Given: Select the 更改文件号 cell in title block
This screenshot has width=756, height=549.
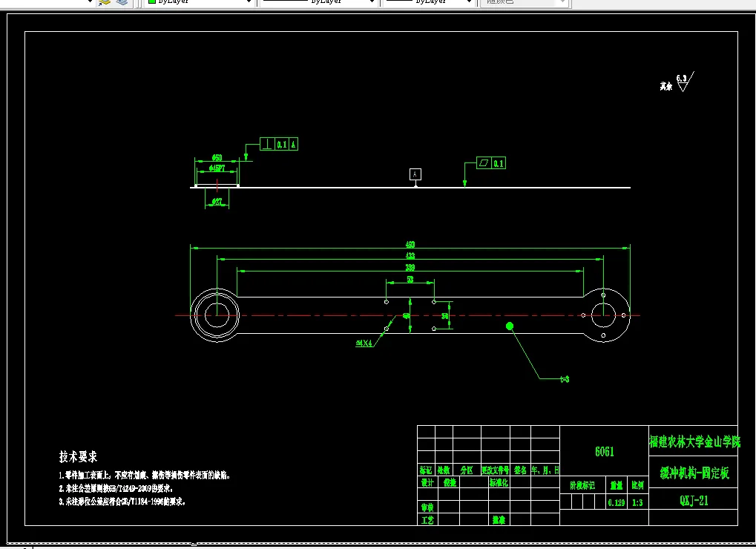Looking at the screenshot, I should [495, 470].
